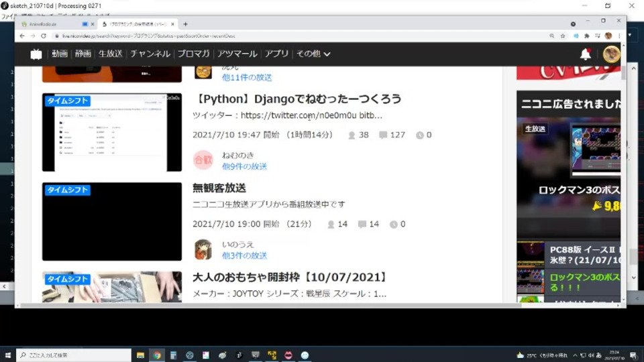
Task: Open the Chrome extensions puzzle icon
Action: point(587,36)
